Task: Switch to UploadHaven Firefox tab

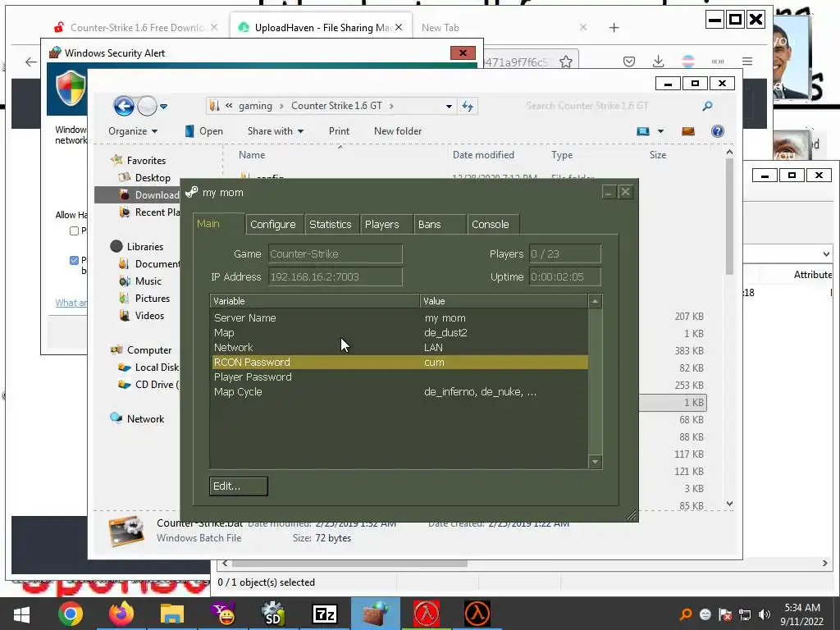Action: (x=322, y=27)
